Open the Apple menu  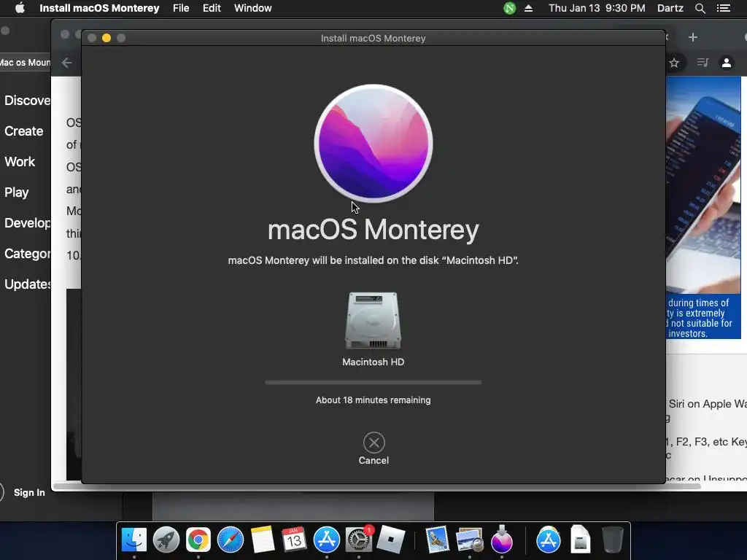(20, 8)
